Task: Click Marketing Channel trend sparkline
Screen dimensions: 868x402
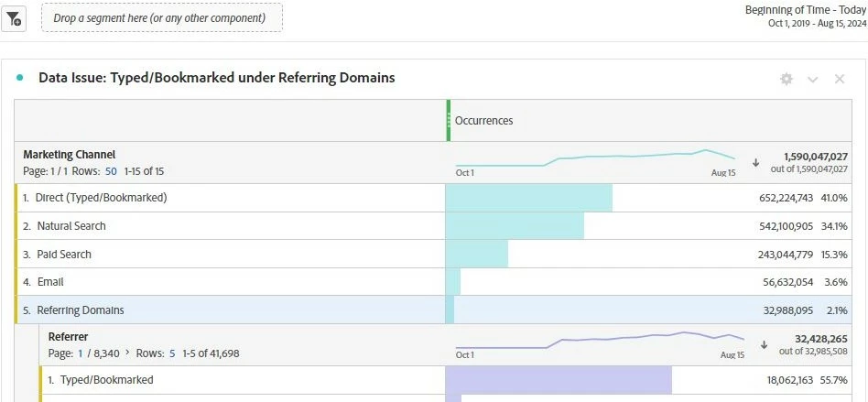Action: (x=596, y=158)
